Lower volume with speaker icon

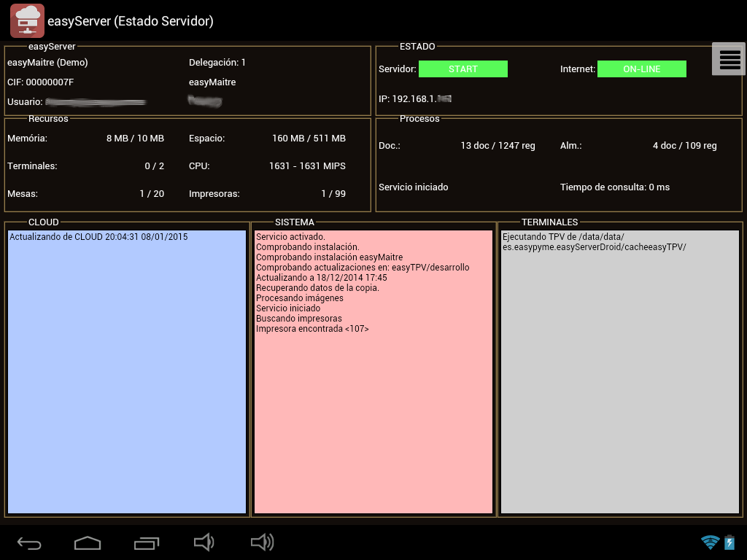point(204,542)
